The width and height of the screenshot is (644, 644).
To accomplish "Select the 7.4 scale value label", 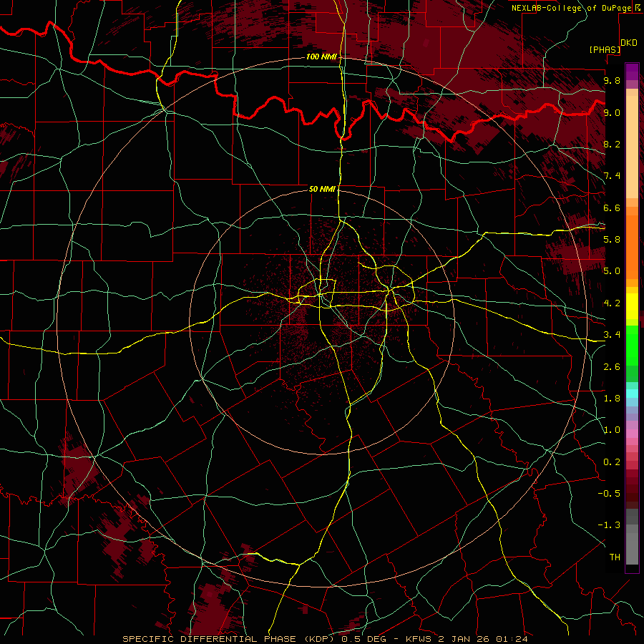I will (x=612, y=176).
